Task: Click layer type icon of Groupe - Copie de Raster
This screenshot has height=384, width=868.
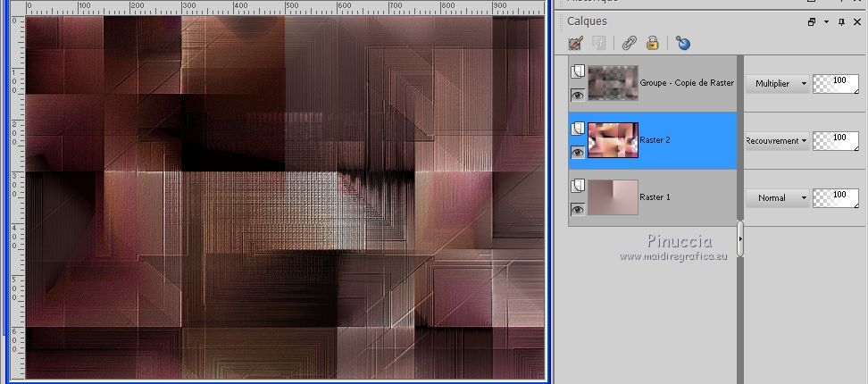Action: (578, 71)
